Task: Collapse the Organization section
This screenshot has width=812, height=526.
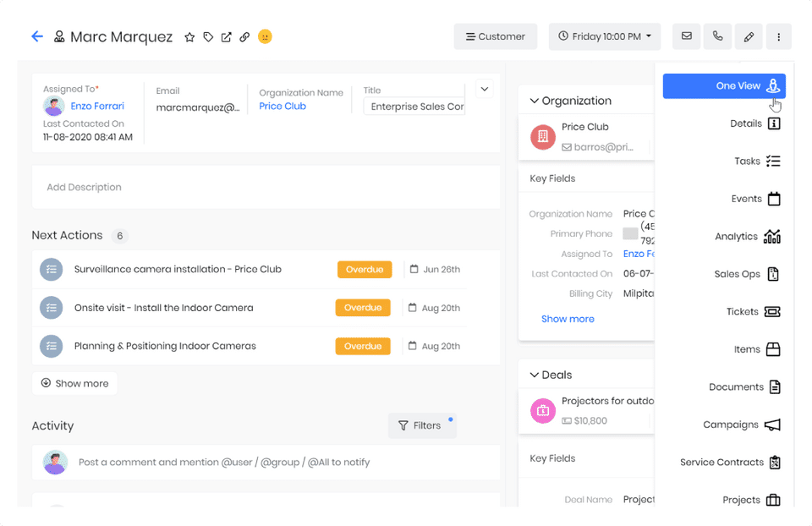Action: click(535, 101)
